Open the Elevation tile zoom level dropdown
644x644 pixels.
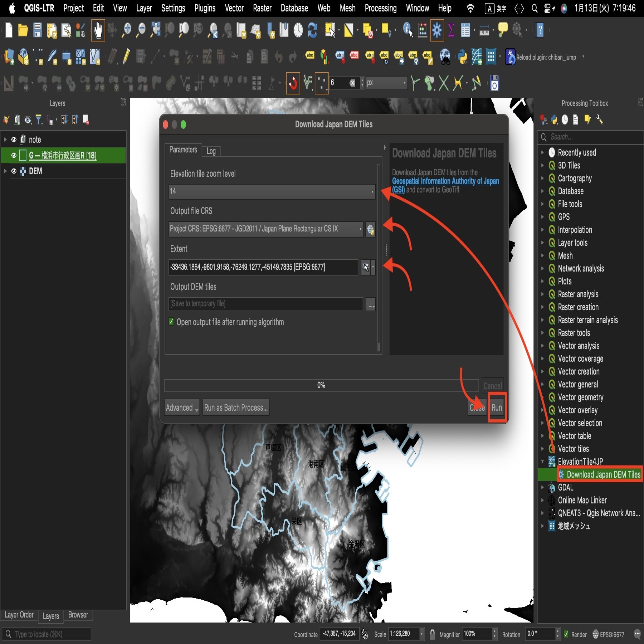272,191
